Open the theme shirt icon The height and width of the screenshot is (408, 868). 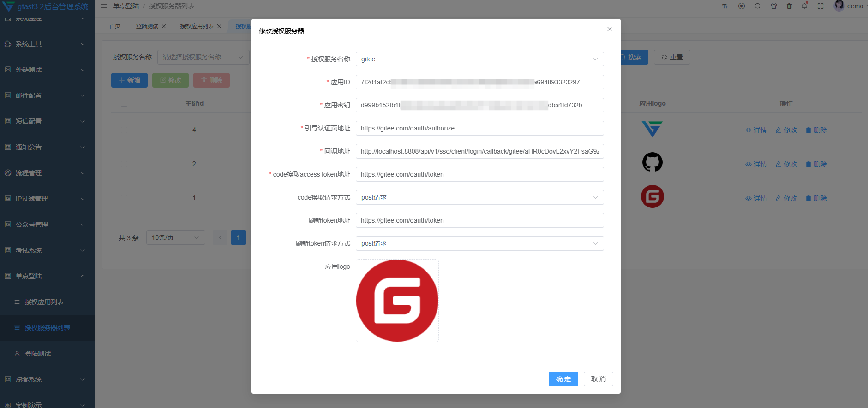point(774,6)
